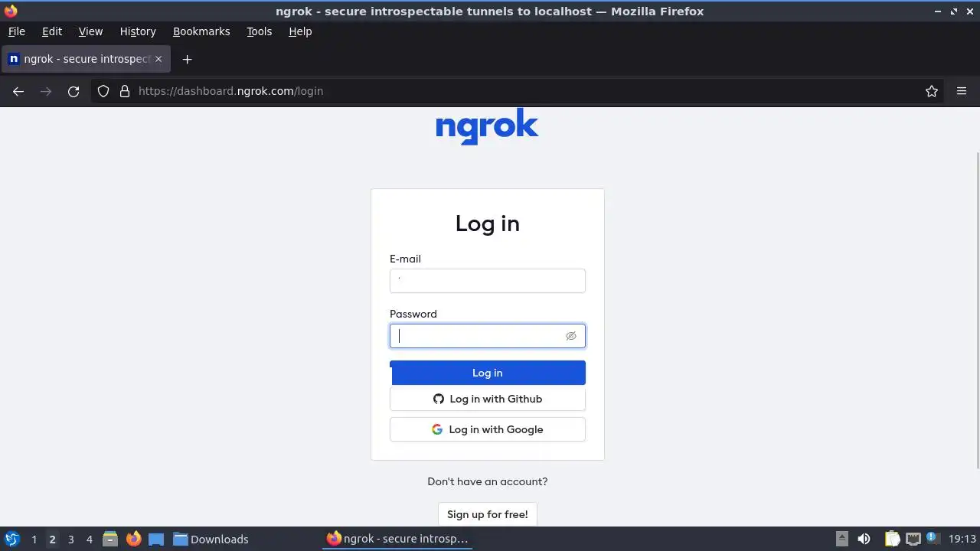Switch to workspace 4 on taskbar
Image resolution: width=980 pixels, height=551 pixels.
pyautogui.click(x=89, y=540)
